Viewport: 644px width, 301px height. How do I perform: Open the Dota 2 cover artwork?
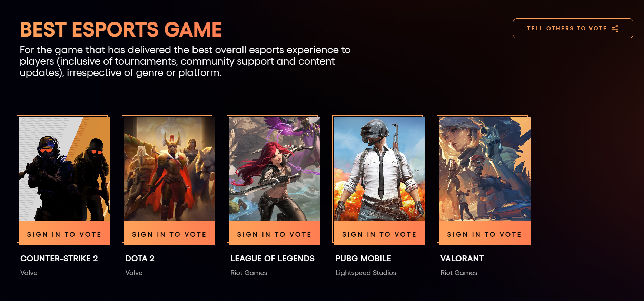pos(169,169)
